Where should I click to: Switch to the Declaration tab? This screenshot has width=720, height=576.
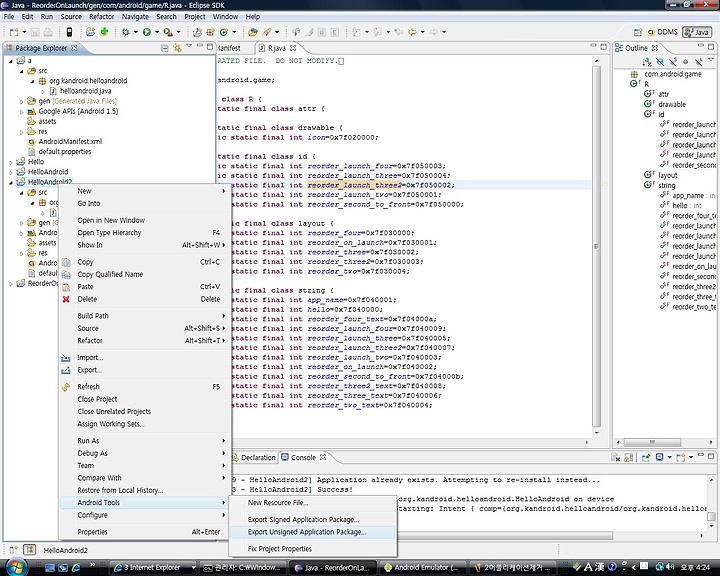tap(254, 457)
